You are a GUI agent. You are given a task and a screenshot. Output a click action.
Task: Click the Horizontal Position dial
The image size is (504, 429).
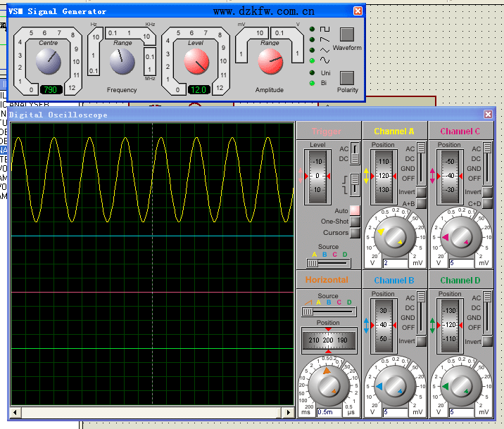(329, 340)
